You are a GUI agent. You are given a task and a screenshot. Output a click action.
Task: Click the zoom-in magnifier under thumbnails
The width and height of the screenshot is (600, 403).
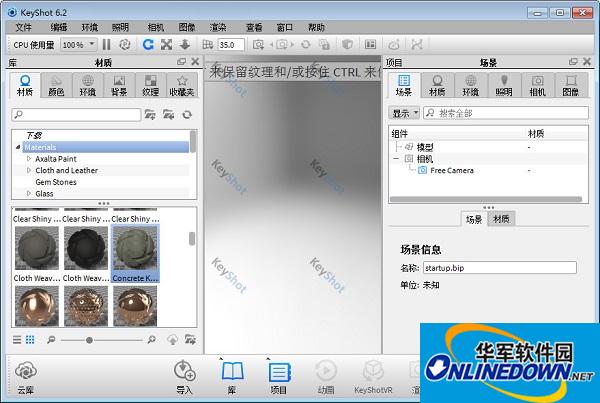pyautogui.click(x=152, y=339)
